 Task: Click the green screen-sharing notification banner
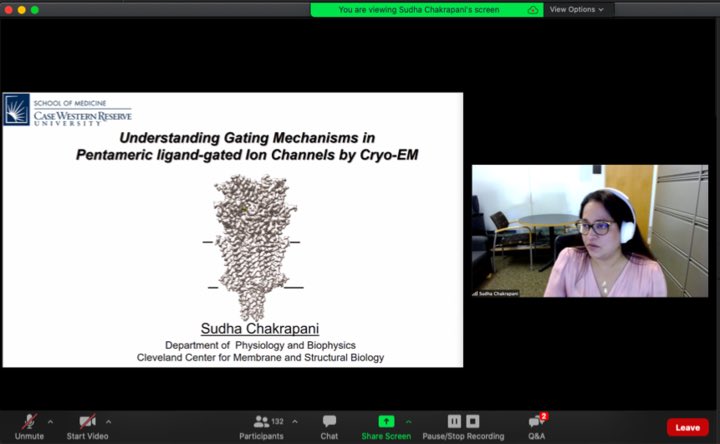[427, 10]
